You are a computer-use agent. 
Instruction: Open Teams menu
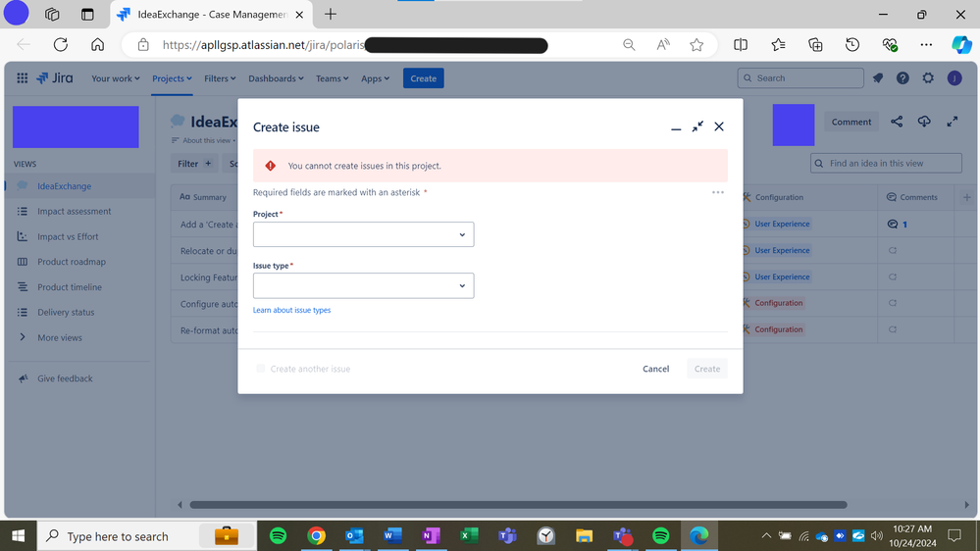pyautogui.click(x=332, y=78)
